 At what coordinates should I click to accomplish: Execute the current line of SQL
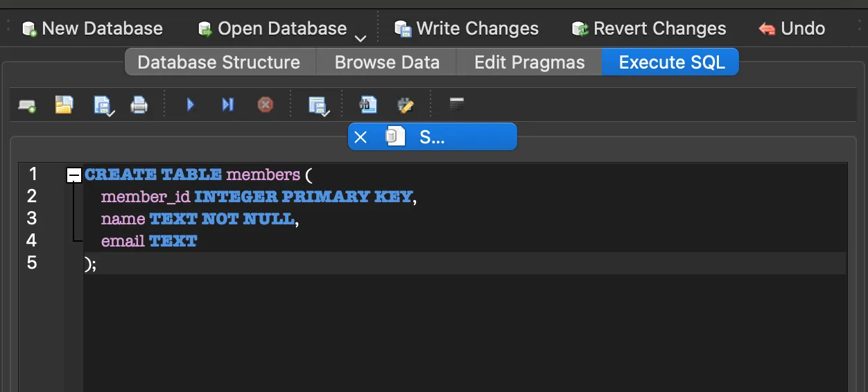(227, 105)
